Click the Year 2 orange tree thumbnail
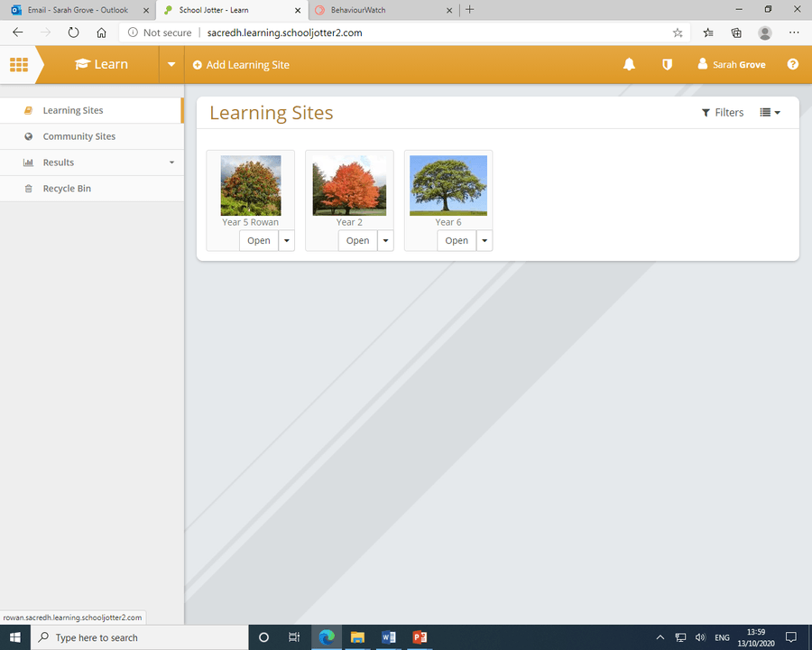 pyautogui.click(x=349, y=186)
